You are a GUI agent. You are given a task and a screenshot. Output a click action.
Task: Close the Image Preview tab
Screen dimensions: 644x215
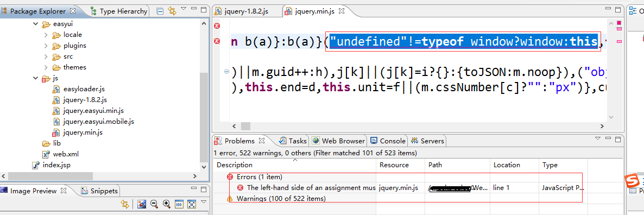(x=64, y=191)
